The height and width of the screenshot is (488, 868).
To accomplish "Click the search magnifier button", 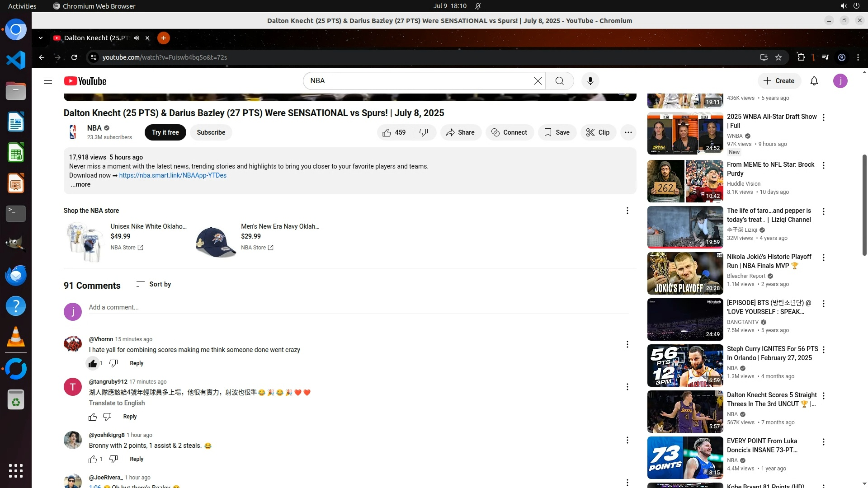I will pyautogui.click(x=559, y=81).
